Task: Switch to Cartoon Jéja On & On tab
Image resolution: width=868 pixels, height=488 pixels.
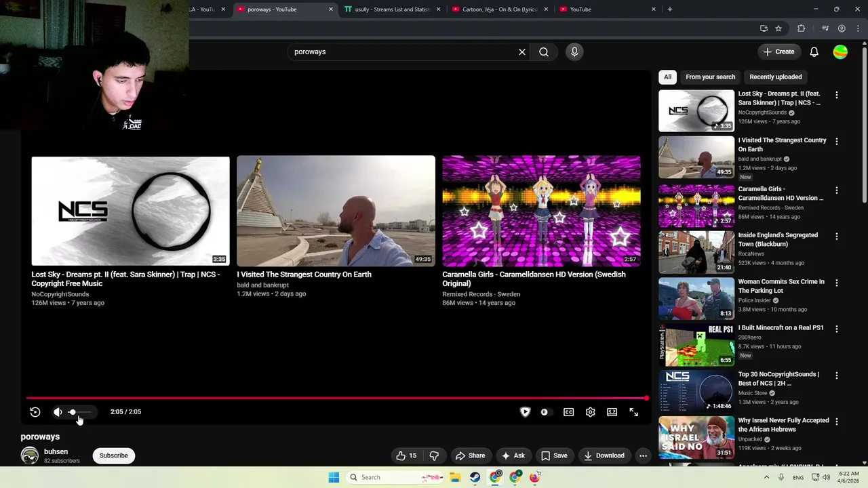Action: (x=500, y=9)
